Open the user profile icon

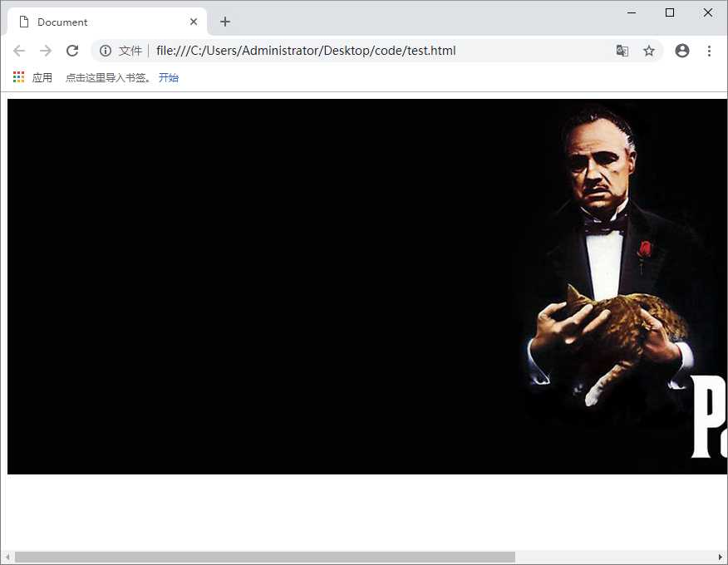point(682,51)
